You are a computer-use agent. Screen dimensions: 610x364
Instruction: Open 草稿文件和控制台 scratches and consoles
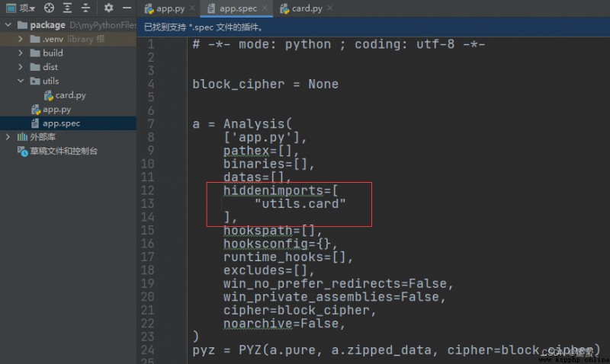68,151
